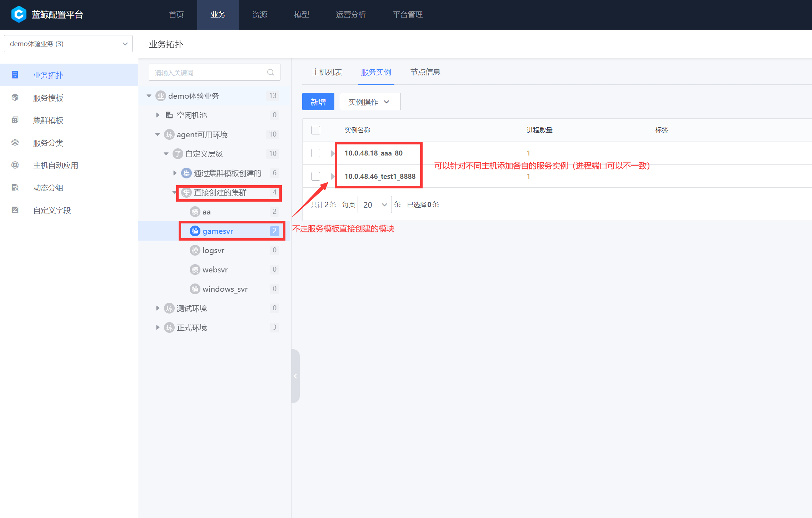Select the logsvr module in tree

point(213,250)
